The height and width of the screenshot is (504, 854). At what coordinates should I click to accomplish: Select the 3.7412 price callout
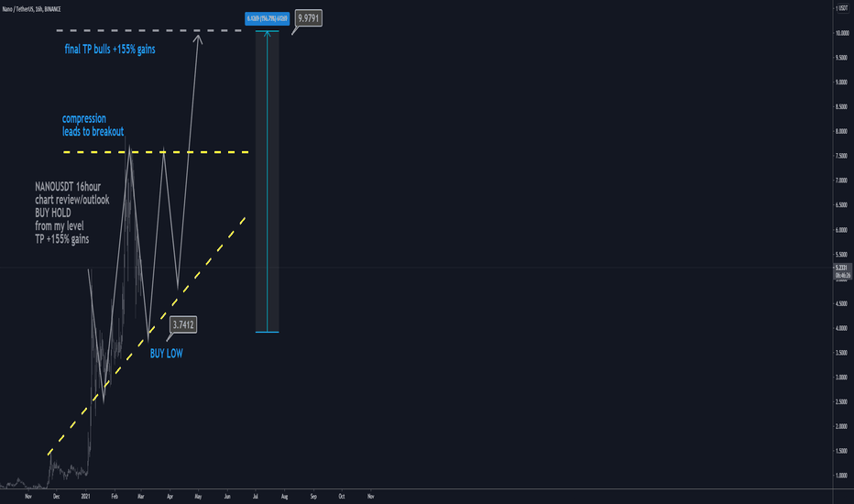click(183, 324)
